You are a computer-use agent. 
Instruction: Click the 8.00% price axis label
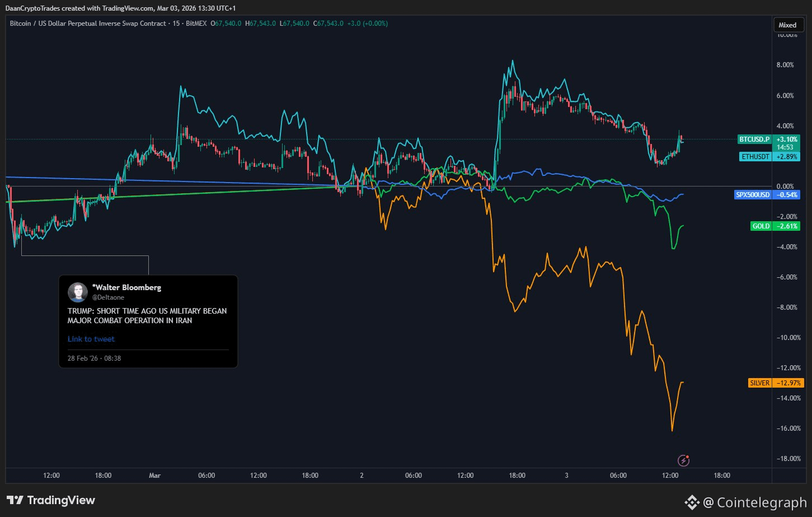(785, 65)
